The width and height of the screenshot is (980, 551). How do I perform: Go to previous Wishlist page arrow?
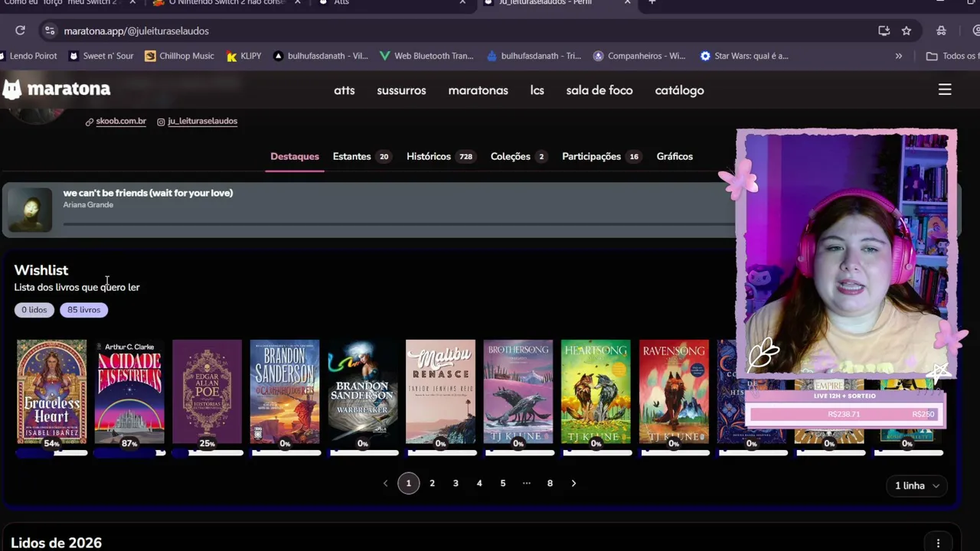[x=385, y=484]
